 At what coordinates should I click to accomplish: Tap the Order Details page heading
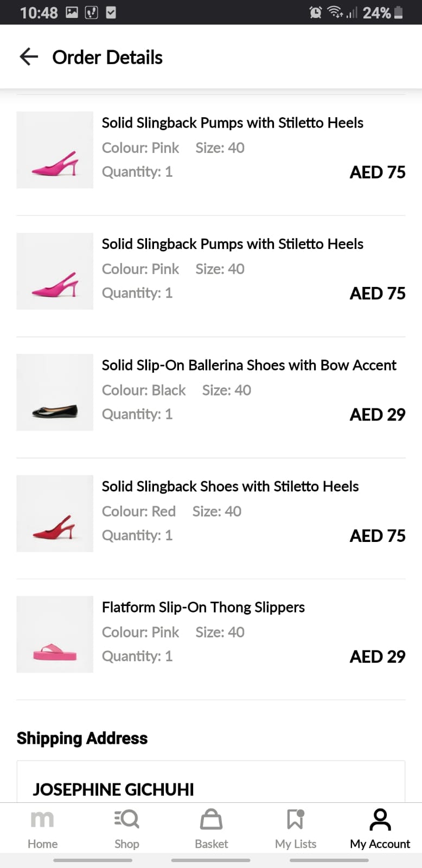click(107, 58)
